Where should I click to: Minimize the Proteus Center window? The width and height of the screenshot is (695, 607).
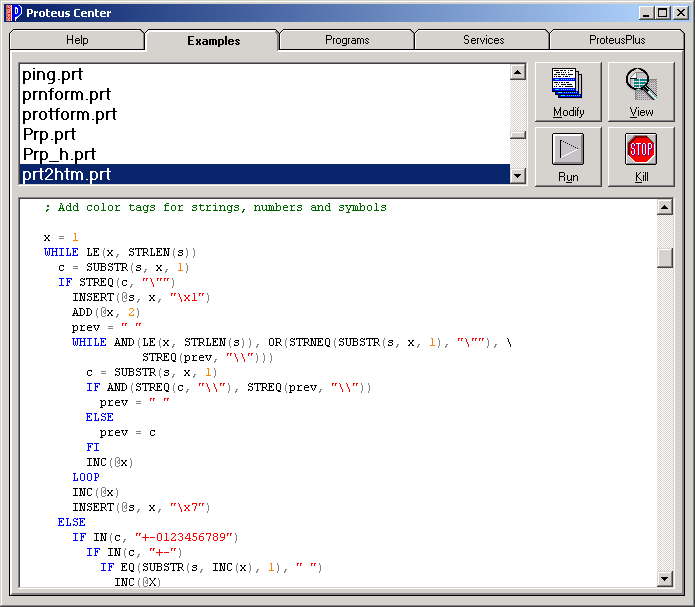tap(646, 13)
